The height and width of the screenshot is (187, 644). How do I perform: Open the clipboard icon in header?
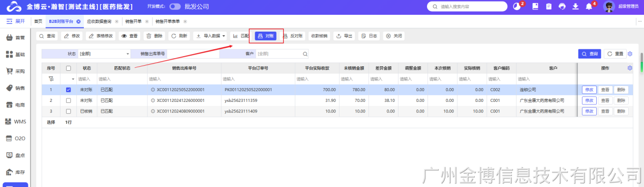[x=548, y=6]
